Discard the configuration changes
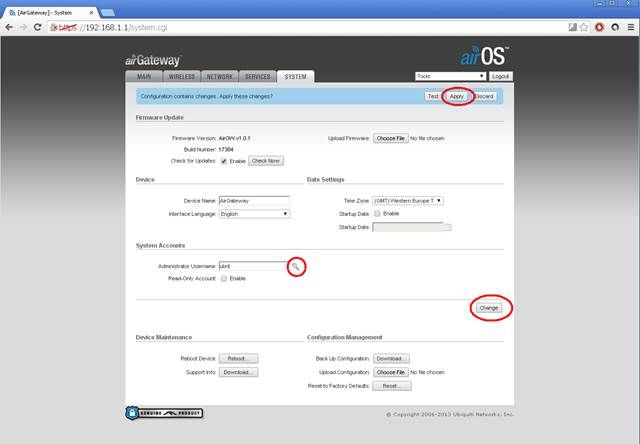 coord(484,96)
